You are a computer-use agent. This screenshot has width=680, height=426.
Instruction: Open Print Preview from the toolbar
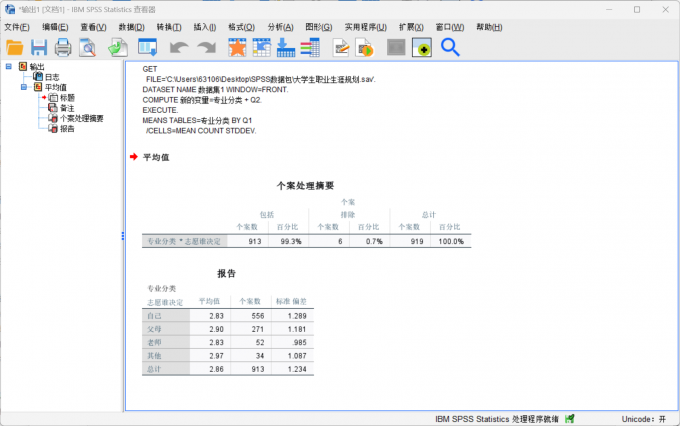pos(88,47)
